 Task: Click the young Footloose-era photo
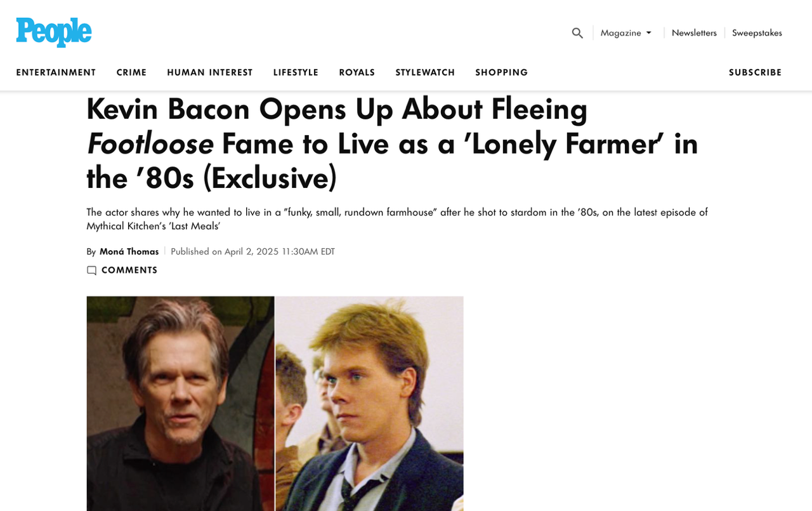[369, 403]
